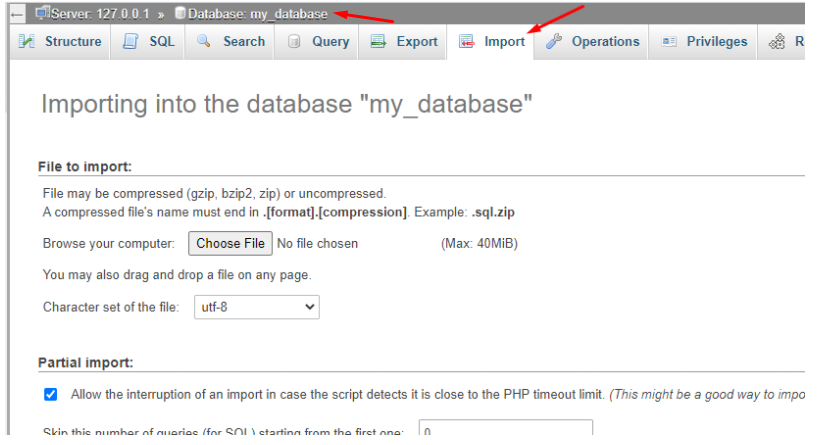Click the Query tab icon

click(x=294, y=42)
